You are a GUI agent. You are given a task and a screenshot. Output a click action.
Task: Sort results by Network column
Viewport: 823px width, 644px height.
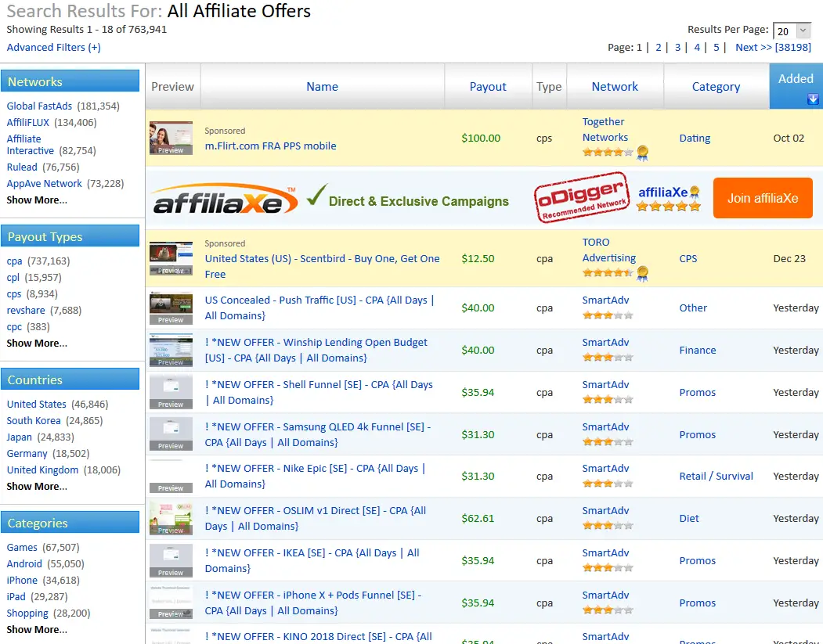click(615, 87)
